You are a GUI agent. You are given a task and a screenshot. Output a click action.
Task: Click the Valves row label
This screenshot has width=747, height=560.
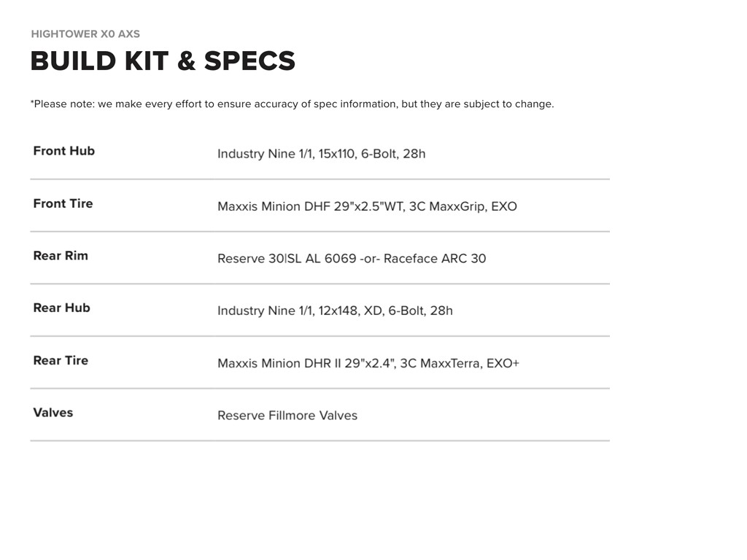pyautogui.click(x=53, y=413)
